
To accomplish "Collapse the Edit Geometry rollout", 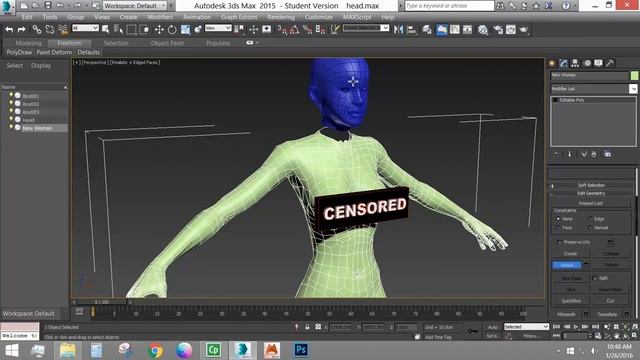I will click(591, 193).
